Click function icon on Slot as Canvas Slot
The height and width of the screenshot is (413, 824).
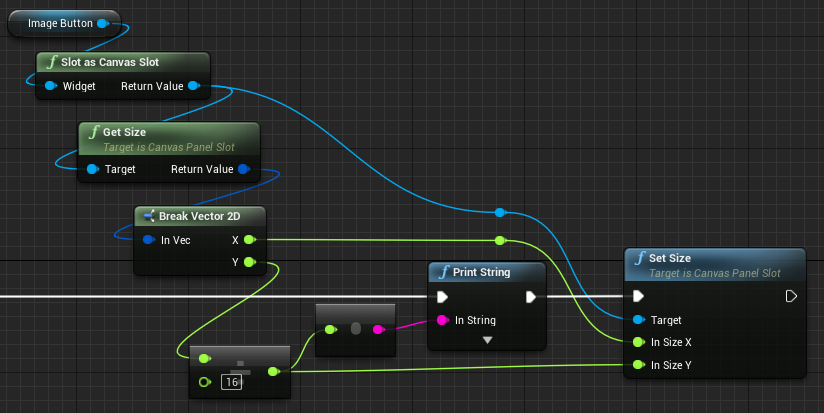pyautogui.click(x=52, y=62)
